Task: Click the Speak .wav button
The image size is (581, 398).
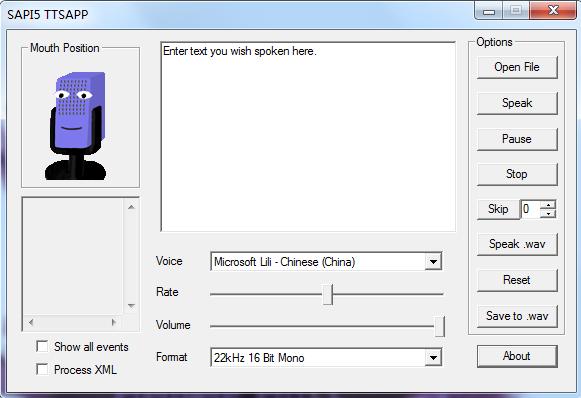Action: coord(517,244)
